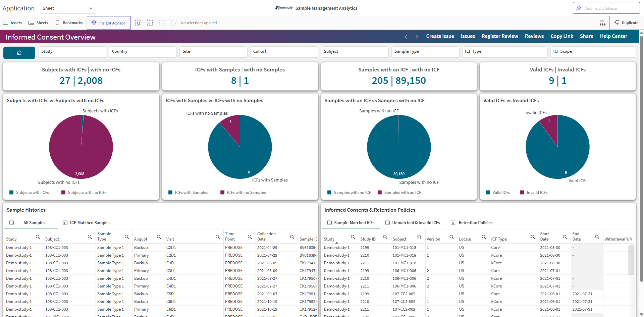Click the step forward selection icon
The image size is (644, 317).
[x=162, y=23]
